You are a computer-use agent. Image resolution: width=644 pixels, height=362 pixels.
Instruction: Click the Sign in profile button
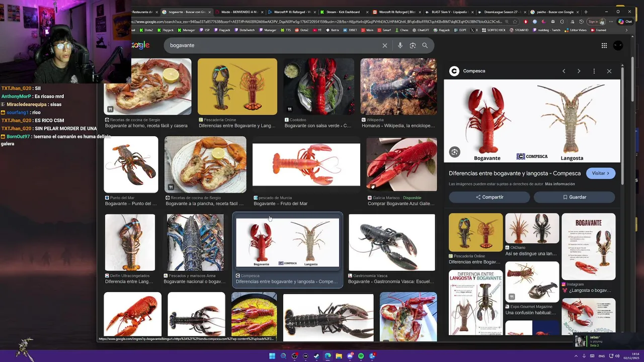coord(596,22)
